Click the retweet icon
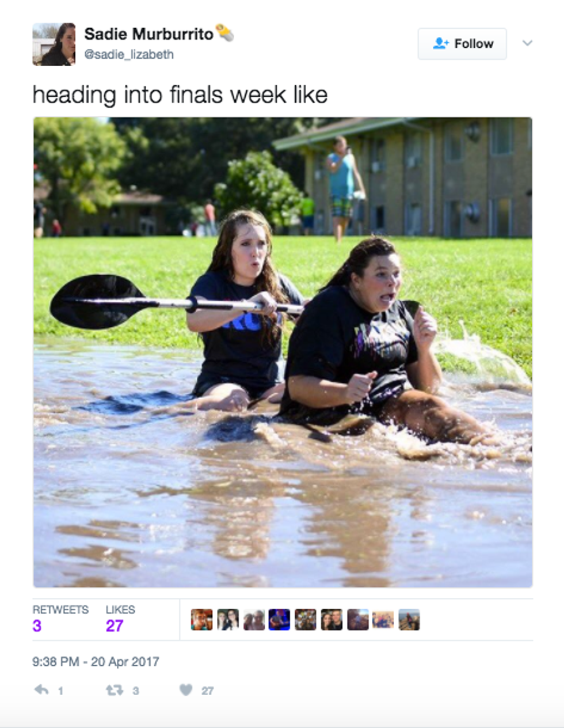564x728 pixels. point(114,689)
